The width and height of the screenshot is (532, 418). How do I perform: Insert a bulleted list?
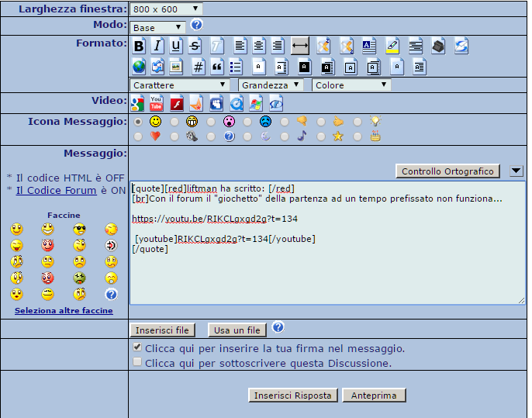(236, 67)
